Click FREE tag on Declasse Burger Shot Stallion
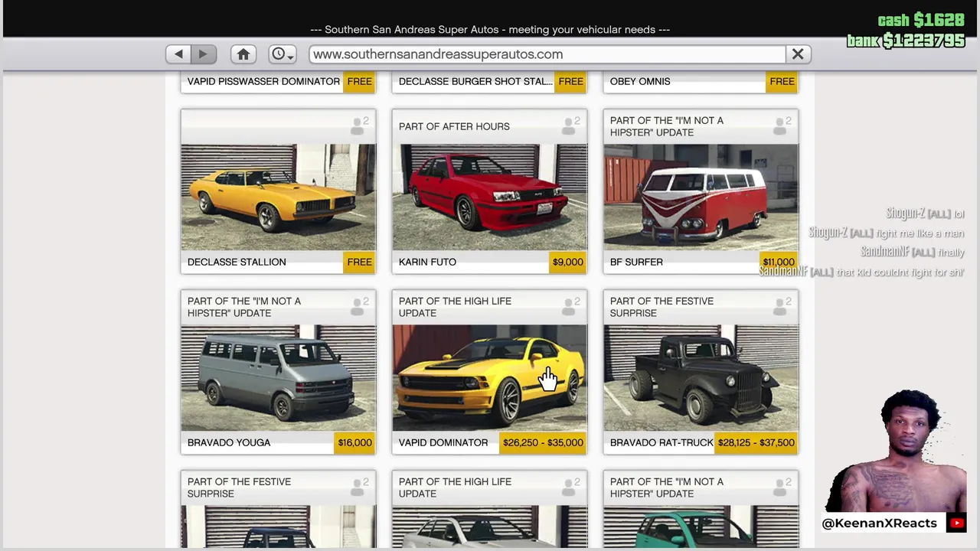 click(x=570, y=81)
